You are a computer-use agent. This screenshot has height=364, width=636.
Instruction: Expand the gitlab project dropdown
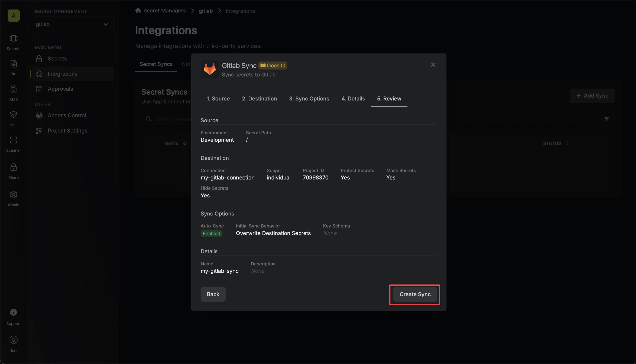coord(106,24)
